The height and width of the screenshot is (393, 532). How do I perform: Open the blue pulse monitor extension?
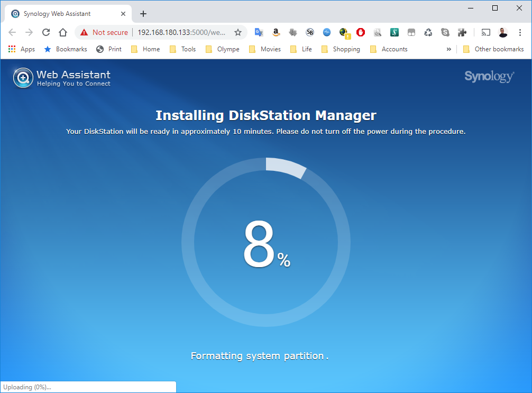(327, 32)
